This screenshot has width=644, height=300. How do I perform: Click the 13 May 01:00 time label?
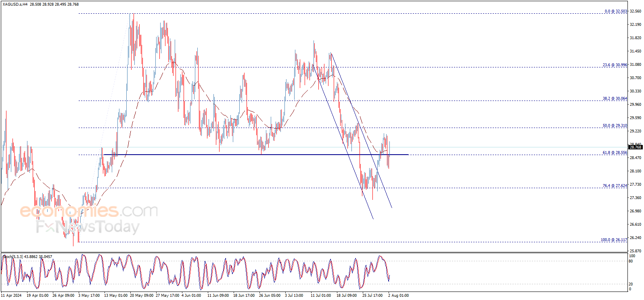[x=116, y=296]
